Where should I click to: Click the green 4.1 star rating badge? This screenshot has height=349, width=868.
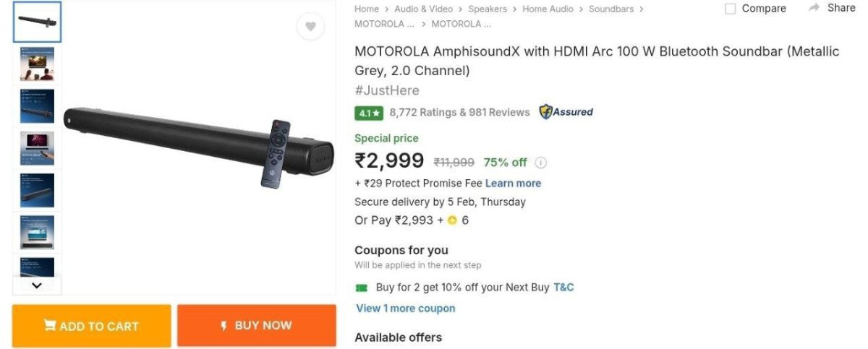(x=369, y=113)
